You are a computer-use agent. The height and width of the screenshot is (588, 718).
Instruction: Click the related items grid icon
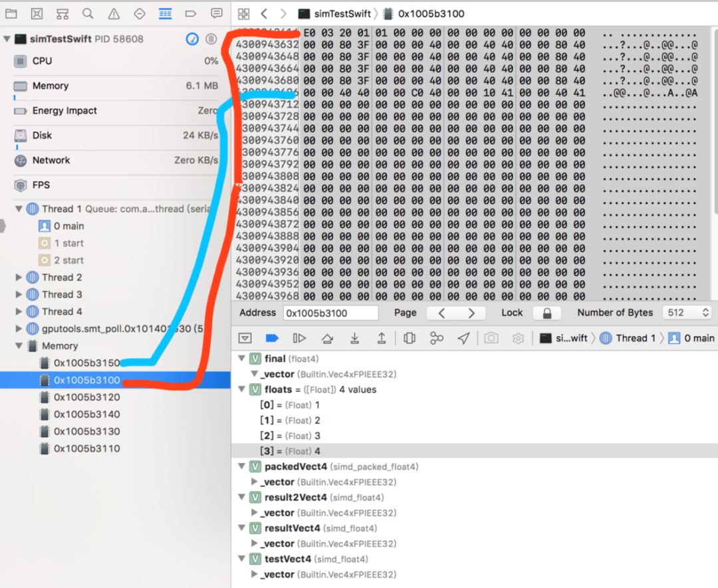pyautogui.click(x=243, y=14)
